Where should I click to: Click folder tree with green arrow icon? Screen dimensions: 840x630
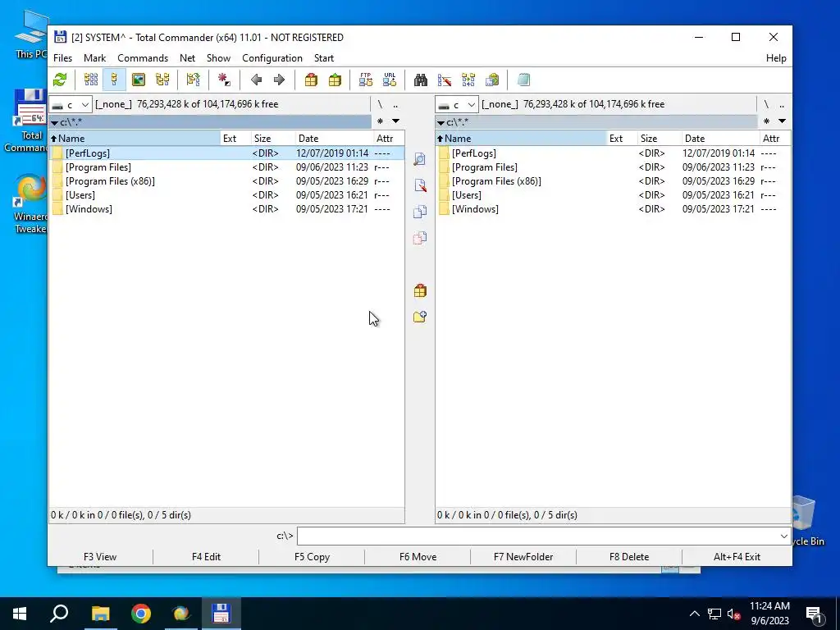pyautogui.click(x=194, y=80)
